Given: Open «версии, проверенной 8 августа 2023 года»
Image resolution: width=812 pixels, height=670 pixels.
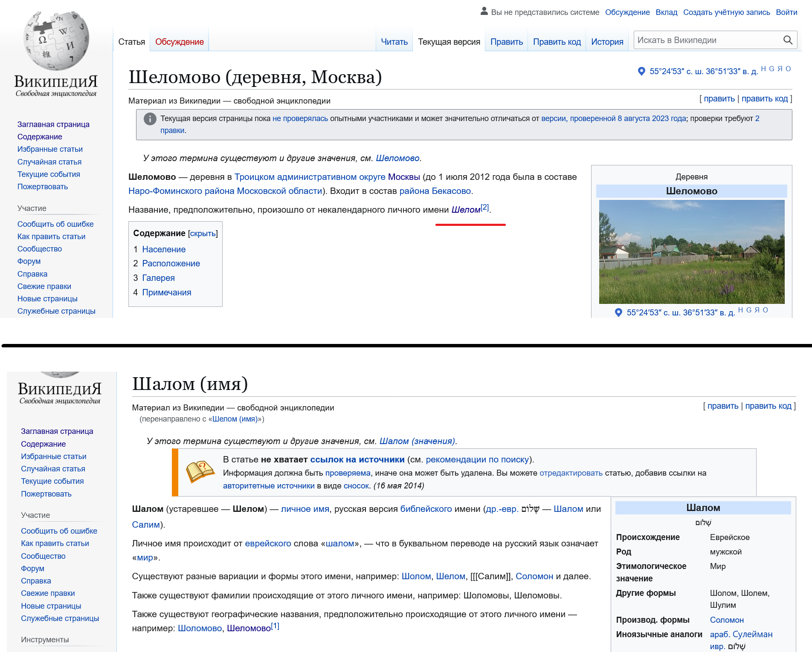Looking at the screenshot, I should coord(614,118).
